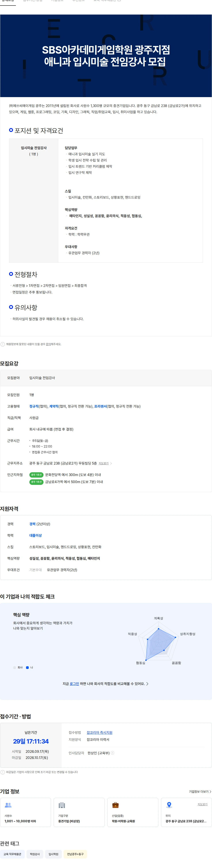Click the arrow after the fit comparison text

coord(147,684)
